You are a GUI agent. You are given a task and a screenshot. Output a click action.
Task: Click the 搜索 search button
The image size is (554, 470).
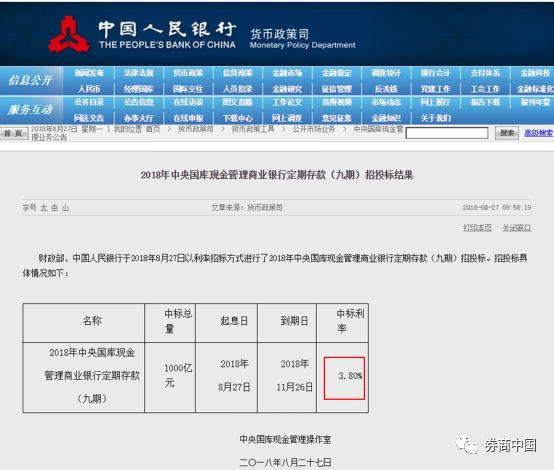pyautogui.click(x=507, y=133)
